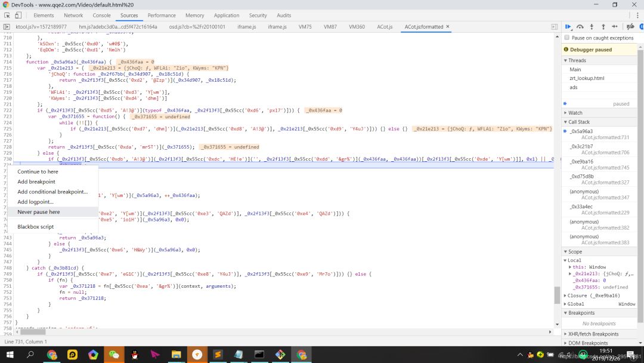
Task: Resume script execution with the play icon
Action: [x=568, y=27]
